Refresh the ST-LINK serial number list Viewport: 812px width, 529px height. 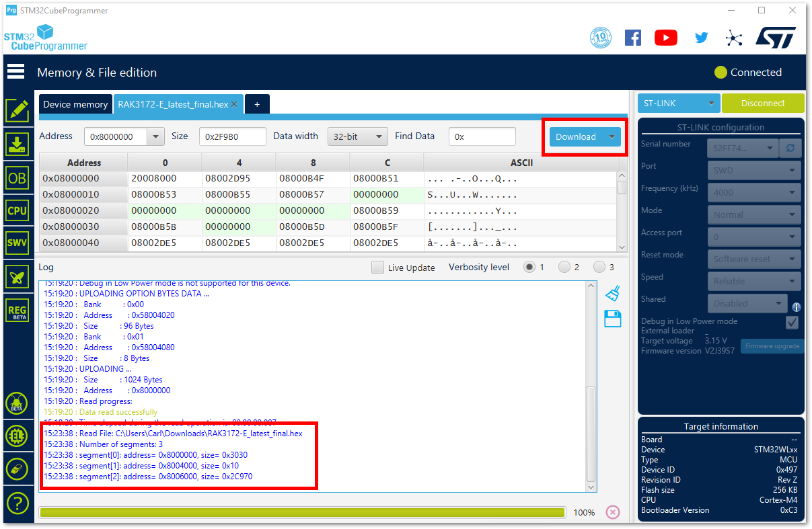[x=790, y=148]
